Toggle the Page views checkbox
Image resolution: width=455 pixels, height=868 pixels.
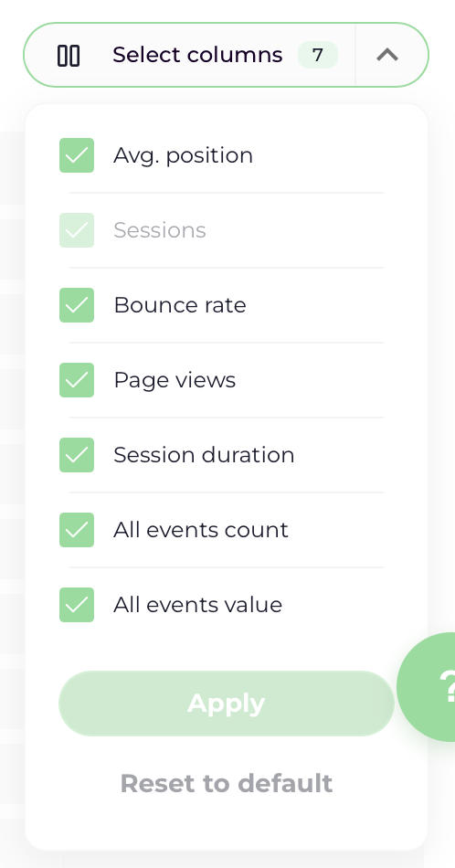tap(77, 380)
